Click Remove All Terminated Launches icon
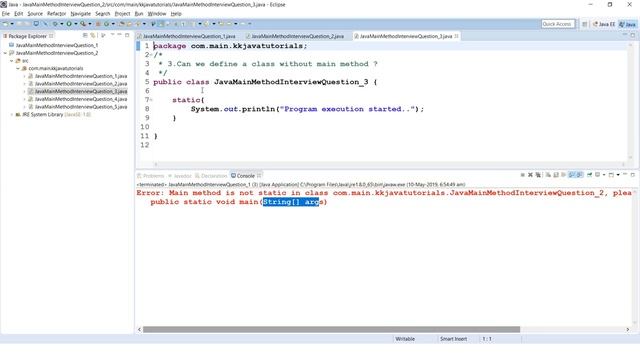The width and height of the screenshot is (640, 360). click(x=538, y=175)
